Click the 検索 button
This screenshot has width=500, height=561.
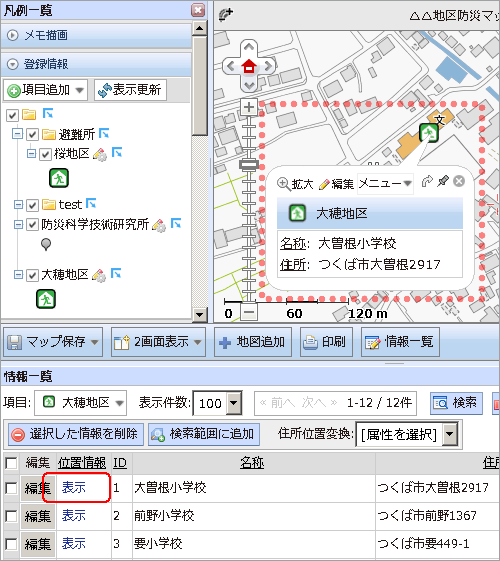pyautogui.click(x=456, y=403)
